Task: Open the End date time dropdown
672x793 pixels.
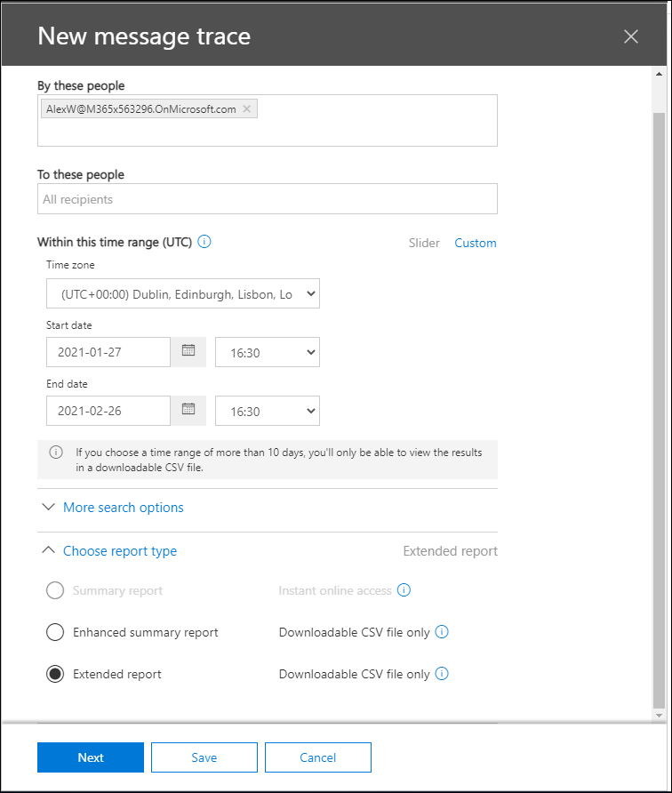Action: [268, 411]
